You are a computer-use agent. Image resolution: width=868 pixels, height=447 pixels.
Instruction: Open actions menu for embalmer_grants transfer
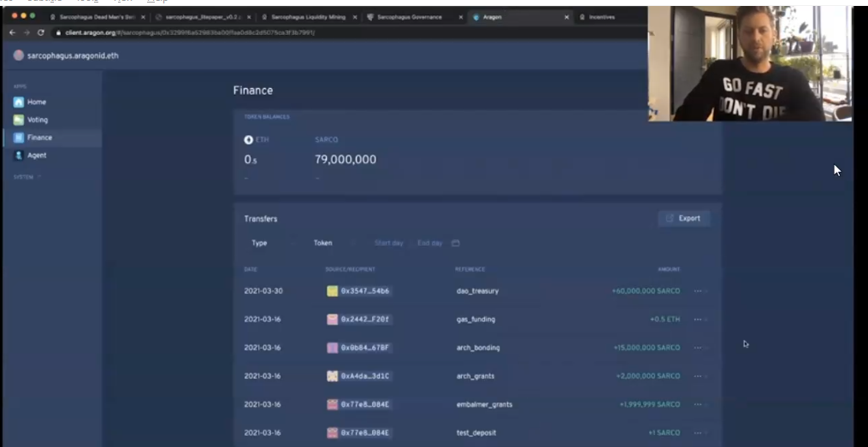point(698,404)
